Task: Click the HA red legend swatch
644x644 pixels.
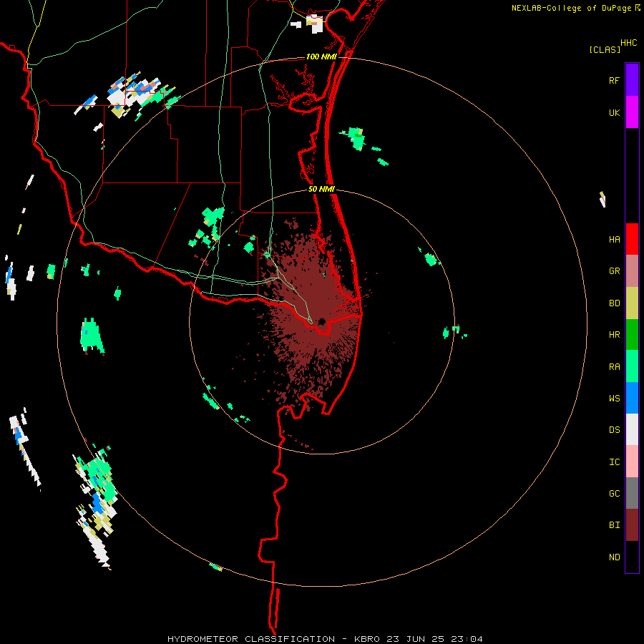Action: point(632,239)
